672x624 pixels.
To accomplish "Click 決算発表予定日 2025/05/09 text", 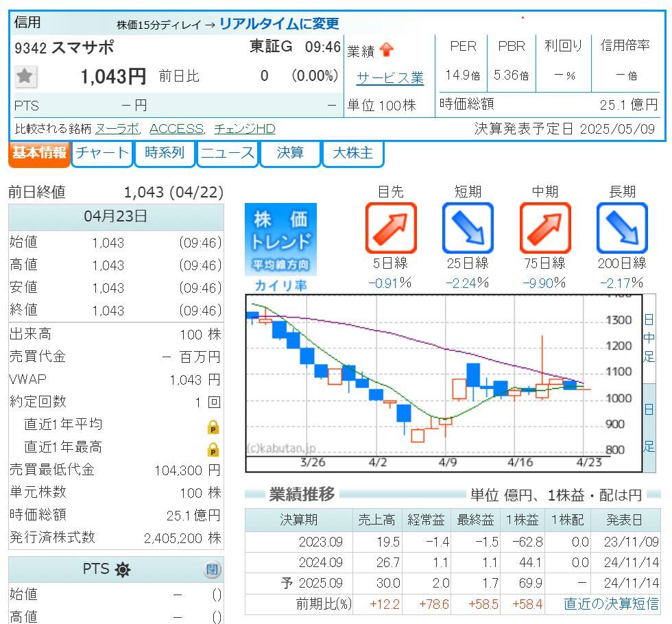I will [564, 129].
